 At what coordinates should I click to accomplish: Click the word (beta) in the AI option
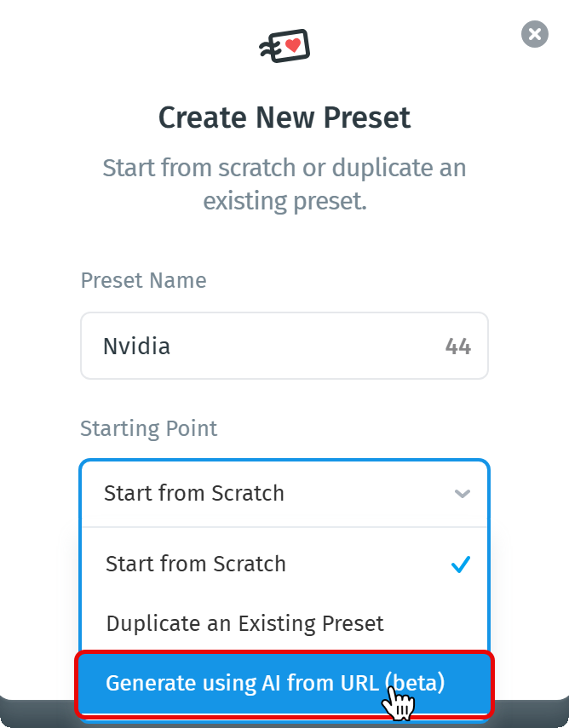415,683
